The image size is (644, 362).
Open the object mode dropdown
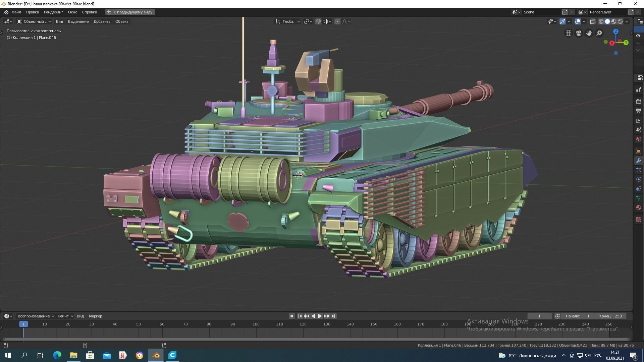[x=34, y=21]
